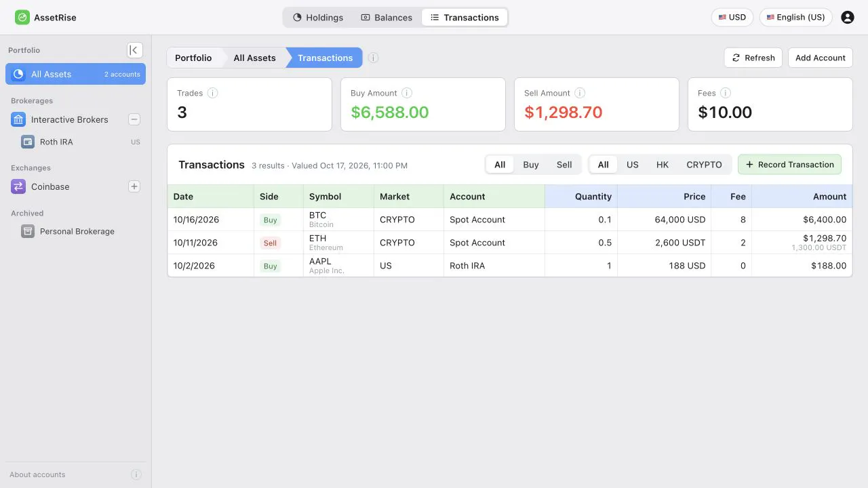Click the BTC symbol cell

click(338, 220)
